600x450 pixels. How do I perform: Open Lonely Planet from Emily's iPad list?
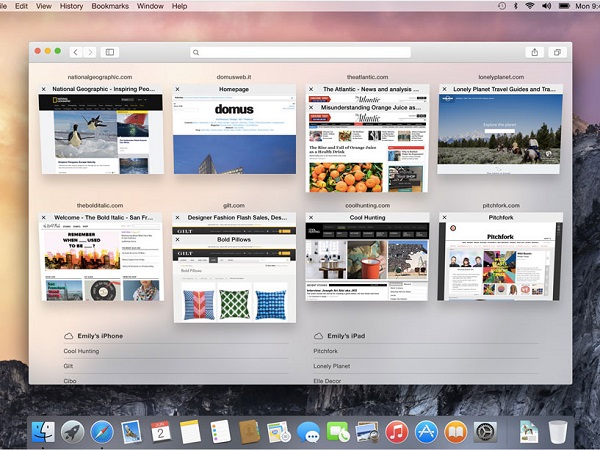(332, 366)
